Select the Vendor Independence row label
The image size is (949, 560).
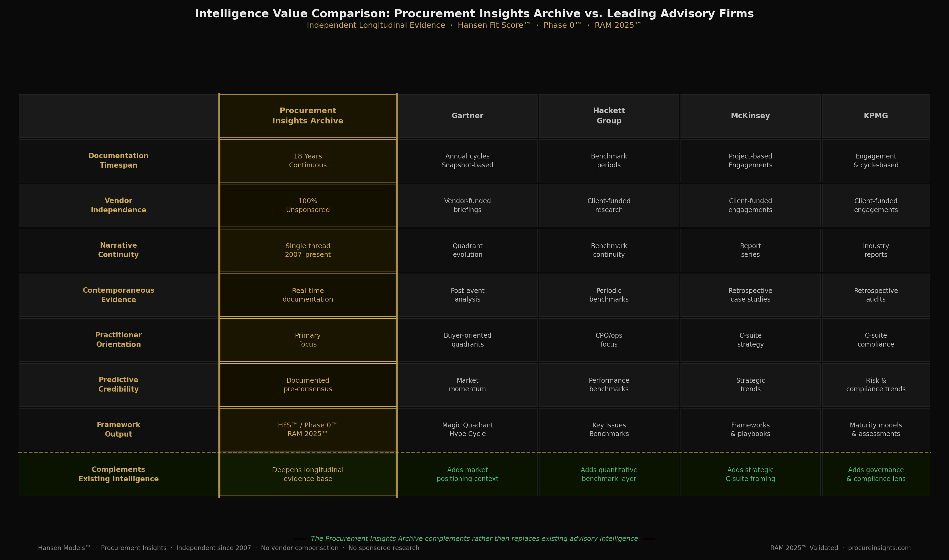(x=118, y=205)
